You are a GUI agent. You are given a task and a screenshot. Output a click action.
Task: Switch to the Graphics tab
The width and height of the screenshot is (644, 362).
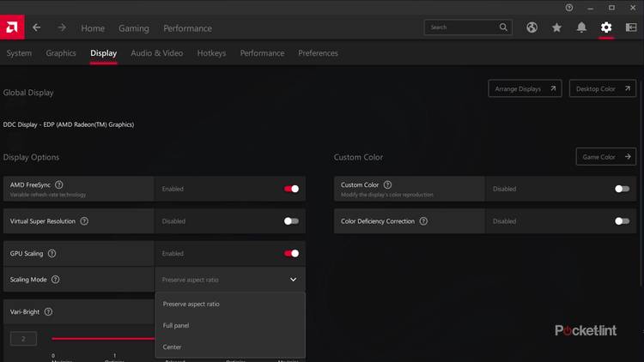pos(61,53)
